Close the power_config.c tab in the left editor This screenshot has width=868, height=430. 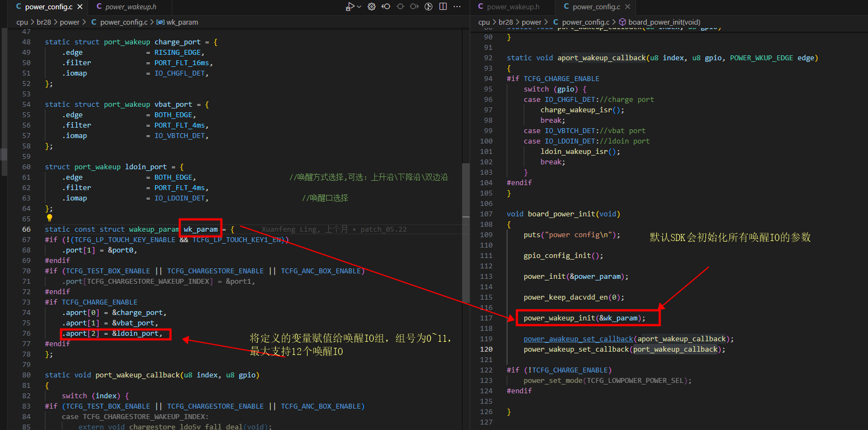pos(80,7)
